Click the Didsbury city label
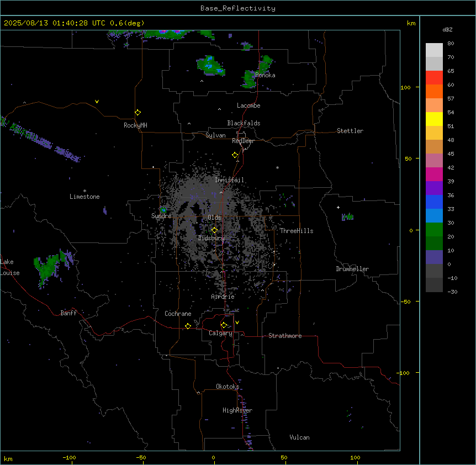 click(x=211, y=238)
